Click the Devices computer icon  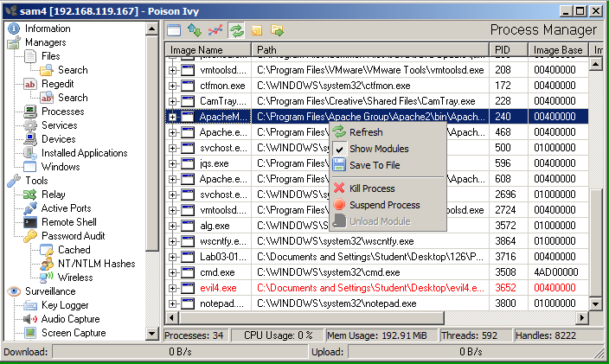click(30, 139)
